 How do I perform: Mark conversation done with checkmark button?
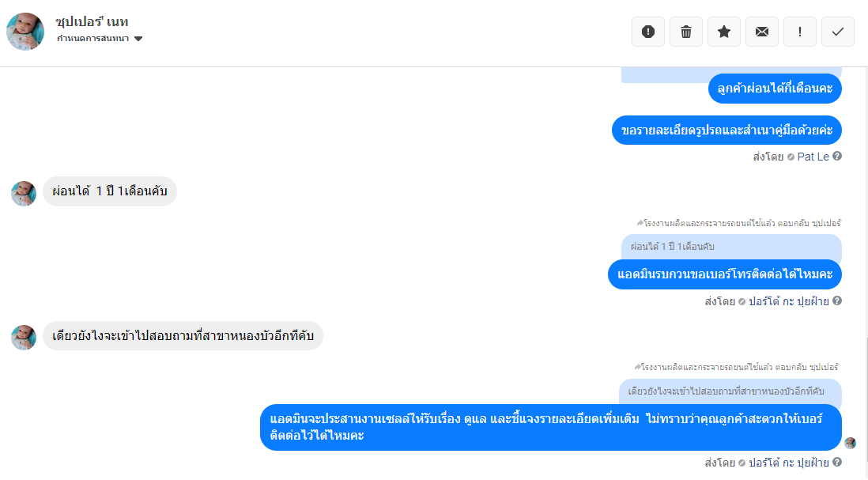(837, 32)
